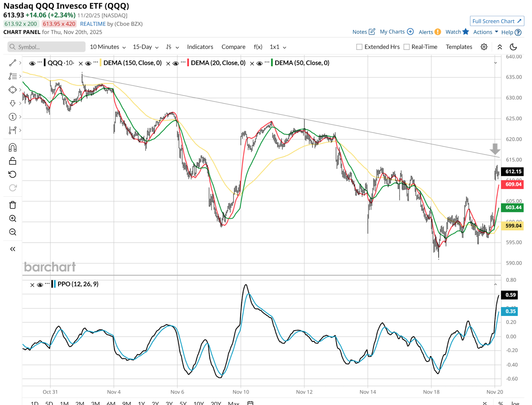
Task: Open the f(x) expressions menu
Action: [258, 47]
